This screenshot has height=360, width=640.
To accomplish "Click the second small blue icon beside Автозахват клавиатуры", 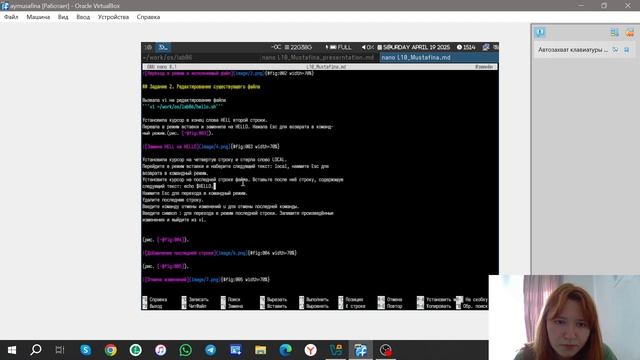I will click(x=627, y=50).
